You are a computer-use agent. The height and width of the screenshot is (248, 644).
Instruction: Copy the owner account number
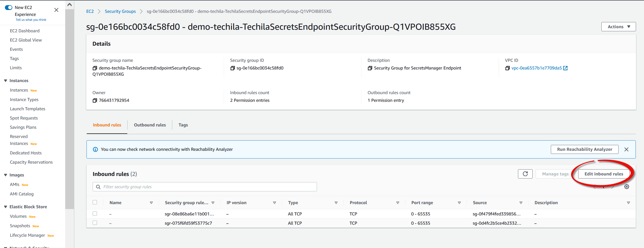tap(95, 101)
